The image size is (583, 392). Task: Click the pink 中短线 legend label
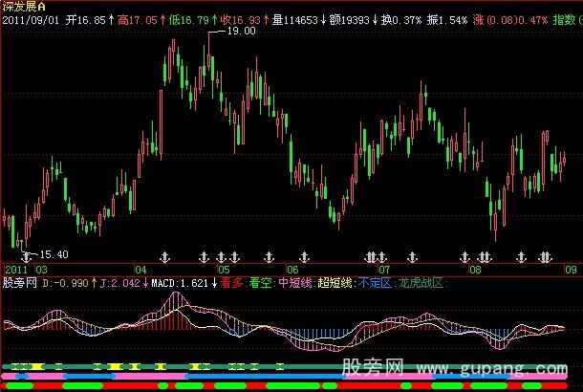point(295,283)
